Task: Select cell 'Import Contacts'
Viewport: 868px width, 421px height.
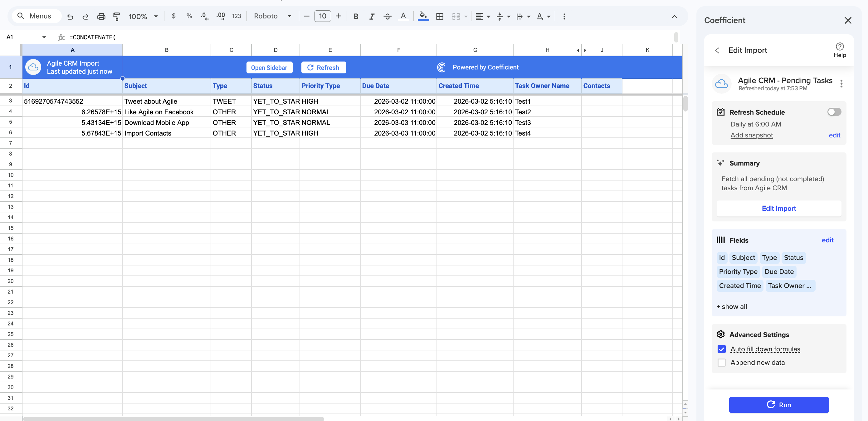Action: pyautogui.click(x=167, y=133)
